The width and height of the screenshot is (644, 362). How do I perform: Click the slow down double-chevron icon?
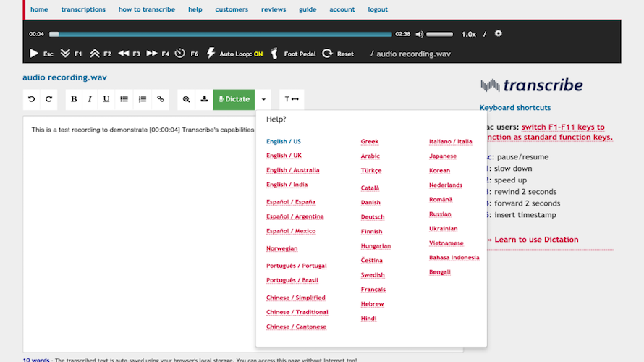click(65, 54)
